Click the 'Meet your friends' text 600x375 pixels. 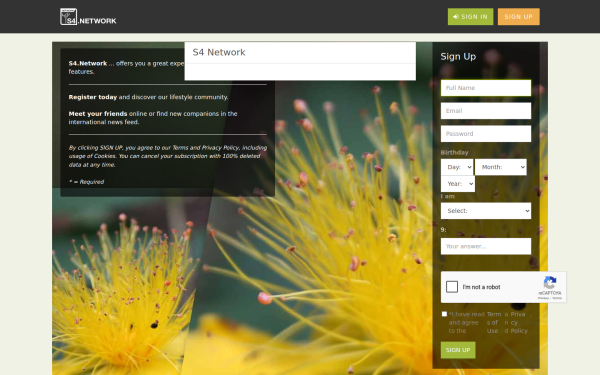(98, 114)
